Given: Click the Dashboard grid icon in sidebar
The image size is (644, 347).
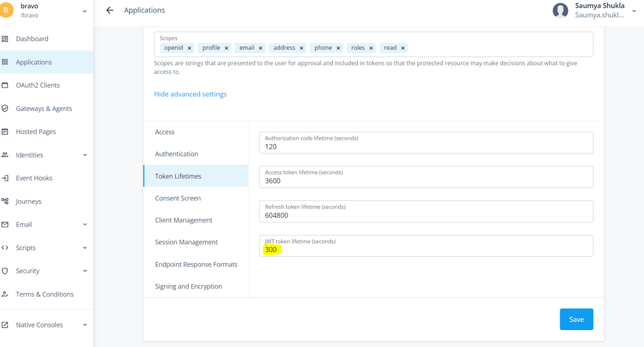Looking at the screenshot, I should tap(5, 39).
